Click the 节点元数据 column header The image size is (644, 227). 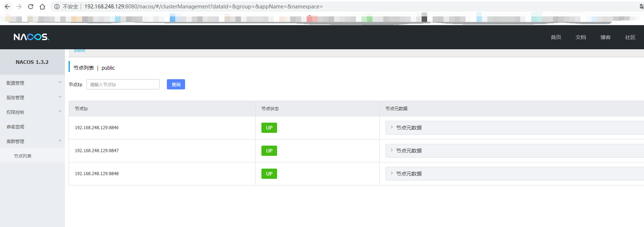click(396, 109)
